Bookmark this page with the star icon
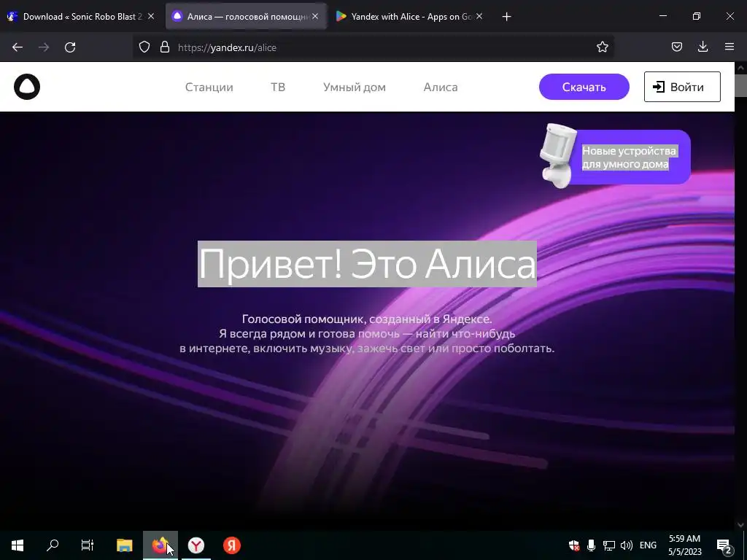747x560 pixels. (602, 47)
